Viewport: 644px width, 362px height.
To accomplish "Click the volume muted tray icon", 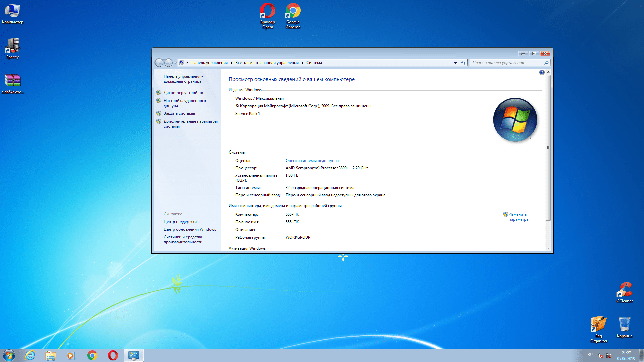I will 600,356.
